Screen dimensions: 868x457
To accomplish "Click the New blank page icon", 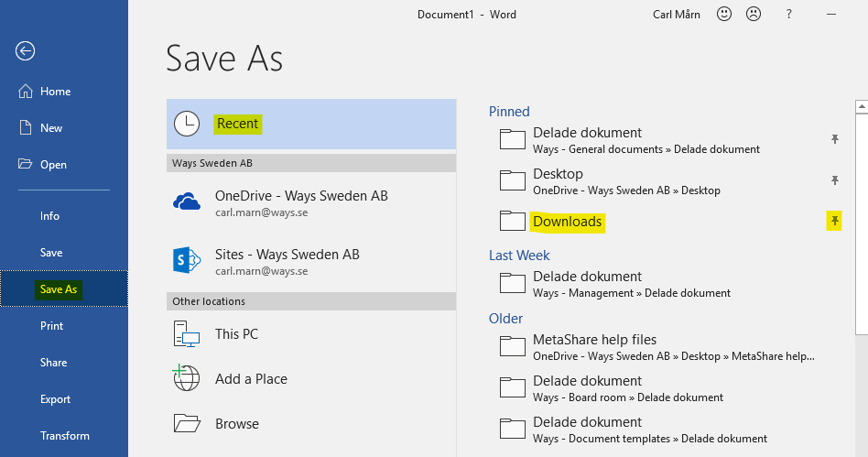I will [x=26, y=127].
